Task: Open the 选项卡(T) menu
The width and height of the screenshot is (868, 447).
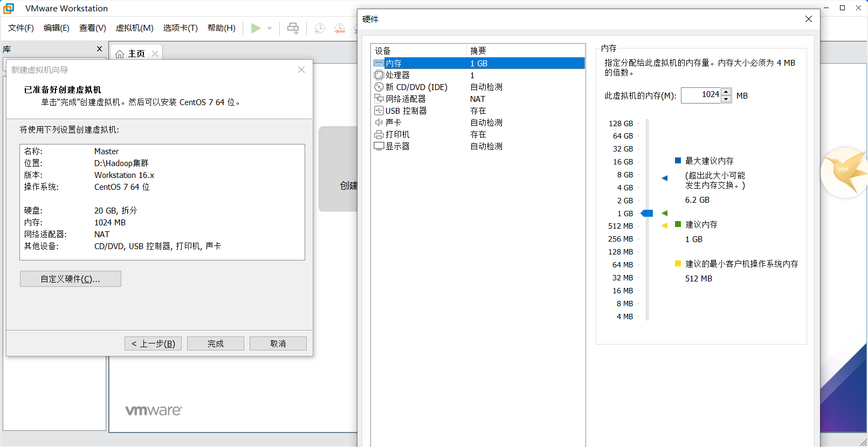Action: point(181,28)
